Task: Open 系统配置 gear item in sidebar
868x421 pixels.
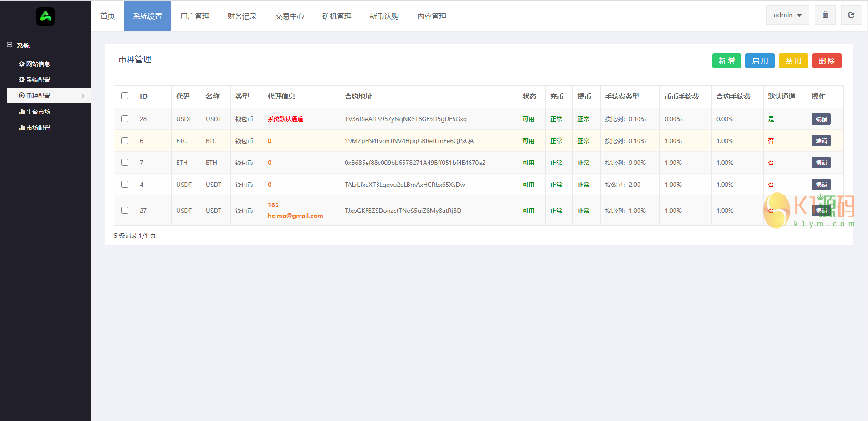Action: click(35, 80)
